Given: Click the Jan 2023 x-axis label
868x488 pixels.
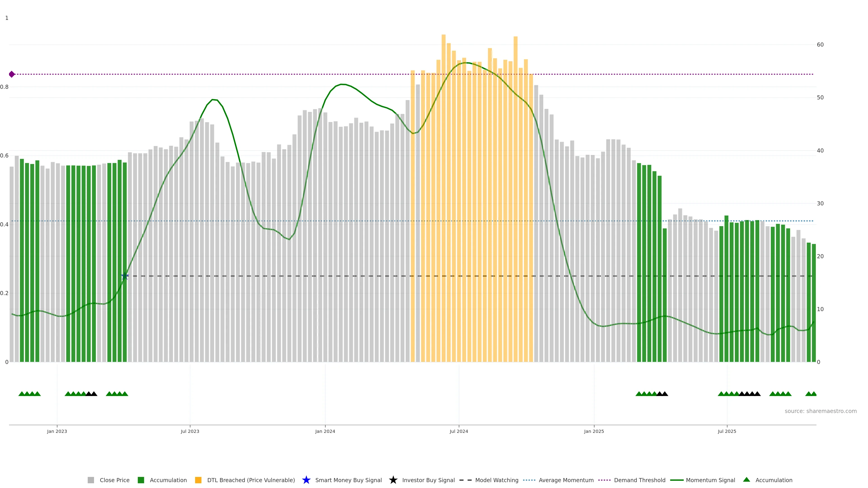Looking at the screenshot, I should coord(57,431).
